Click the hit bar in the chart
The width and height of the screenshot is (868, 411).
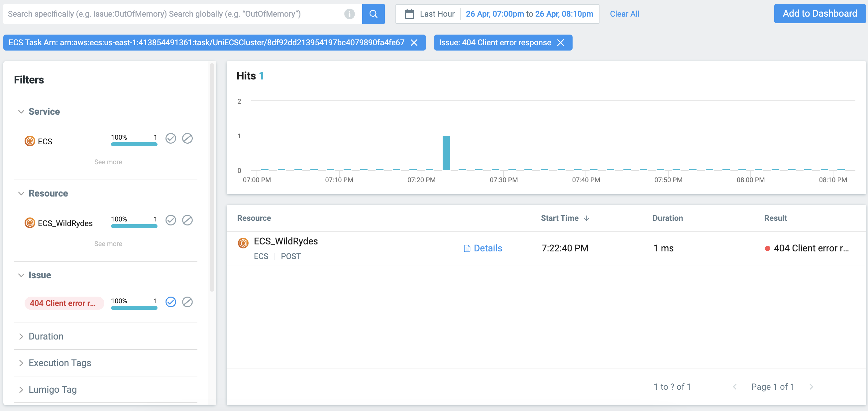446,153
